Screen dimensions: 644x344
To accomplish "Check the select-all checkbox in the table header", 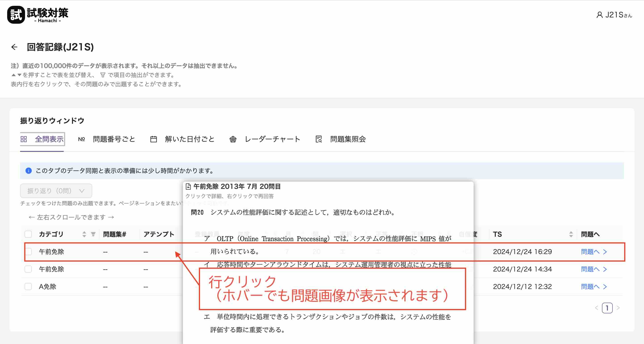I will [28, 234].
